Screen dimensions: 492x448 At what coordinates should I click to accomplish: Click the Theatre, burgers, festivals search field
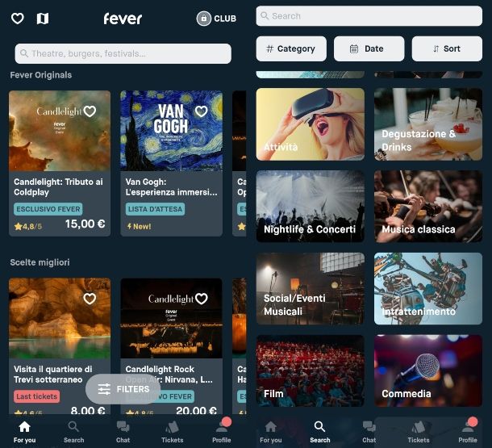123,53
